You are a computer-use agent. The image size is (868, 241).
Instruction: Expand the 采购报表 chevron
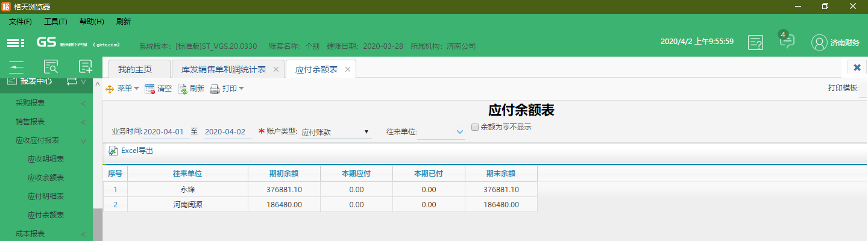[83, 104]
